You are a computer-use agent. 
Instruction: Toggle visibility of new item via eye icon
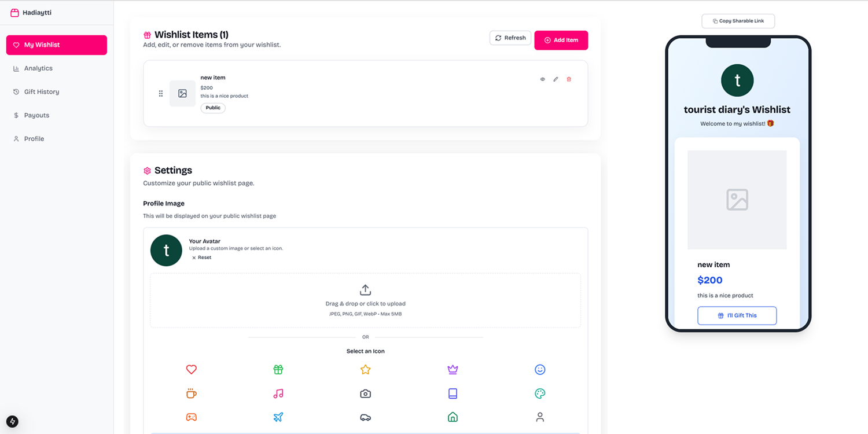click(x=542, y=79)
